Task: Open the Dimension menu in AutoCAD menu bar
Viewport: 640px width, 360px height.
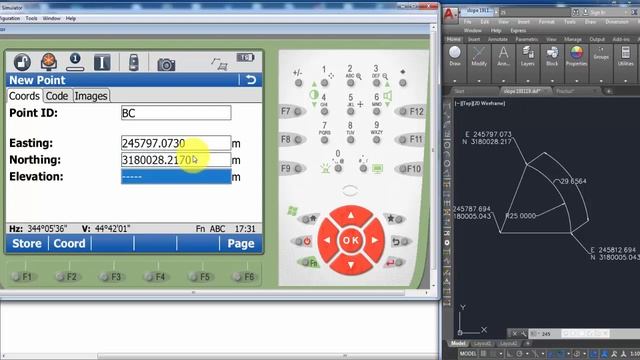Action: (x=617, y=22)
